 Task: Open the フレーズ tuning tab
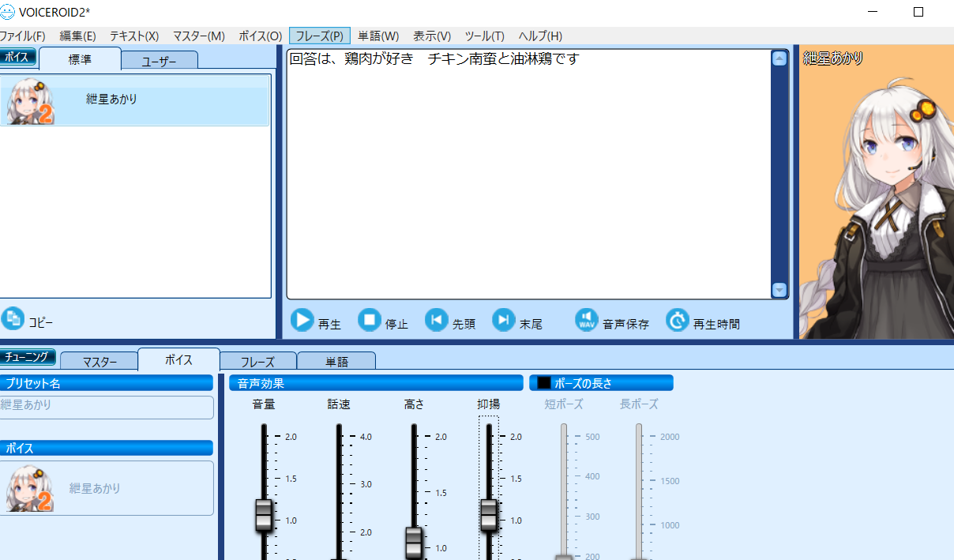[257, 362]
